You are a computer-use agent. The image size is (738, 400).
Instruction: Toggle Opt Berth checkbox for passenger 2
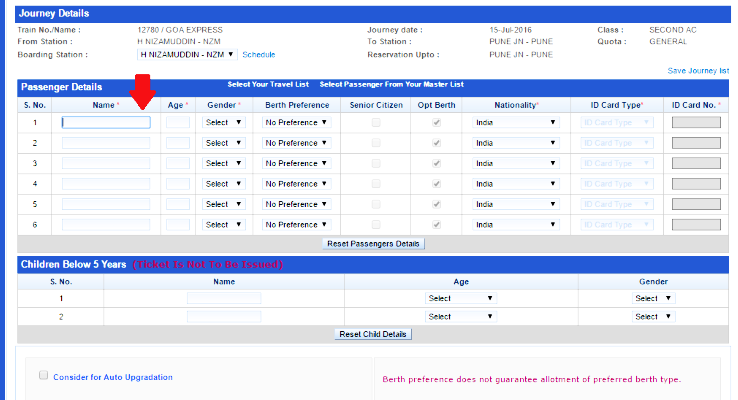click(436, 143)
